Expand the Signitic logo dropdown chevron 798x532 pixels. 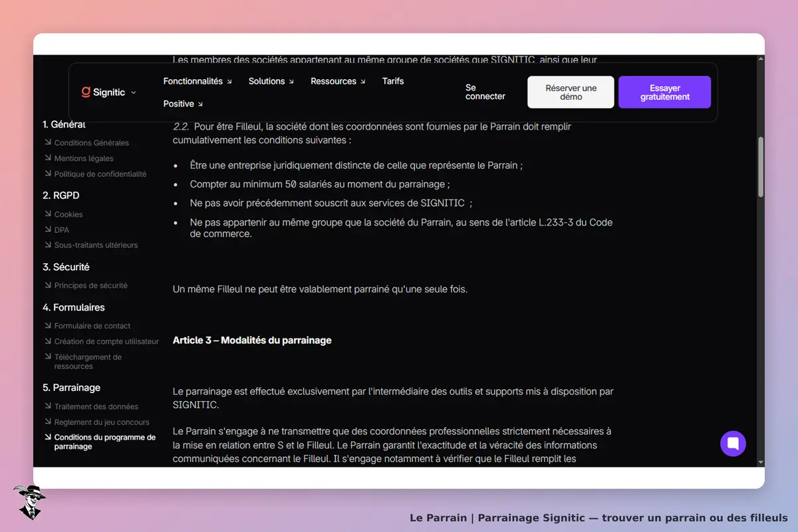pos(133,92)
